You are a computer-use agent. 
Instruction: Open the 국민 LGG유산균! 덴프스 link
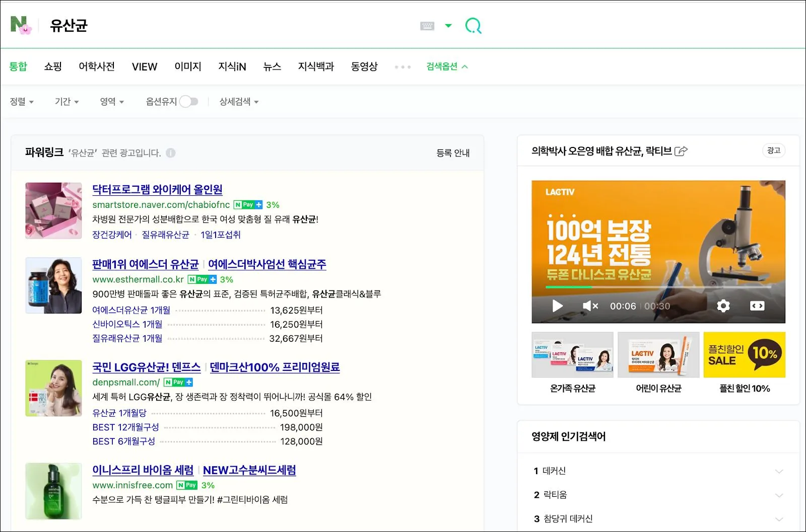(x=147, y=367)
